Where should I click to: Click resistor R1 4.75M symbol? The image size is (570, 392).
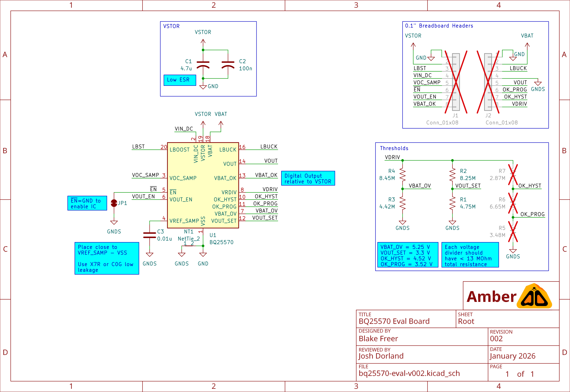coord(452,203)
